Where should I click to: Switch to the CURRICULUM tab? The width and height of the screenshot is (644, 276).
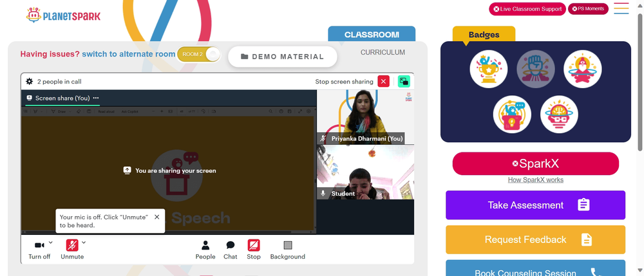click(383, 53)
